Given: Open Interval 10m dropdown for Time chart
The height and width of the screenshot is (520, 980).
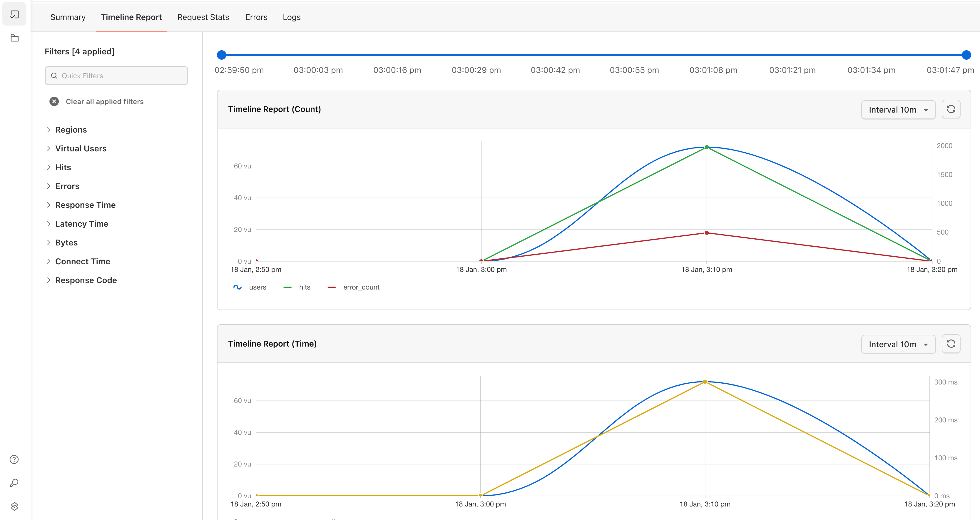Looking at the screenshot, I should click(898, 345).
